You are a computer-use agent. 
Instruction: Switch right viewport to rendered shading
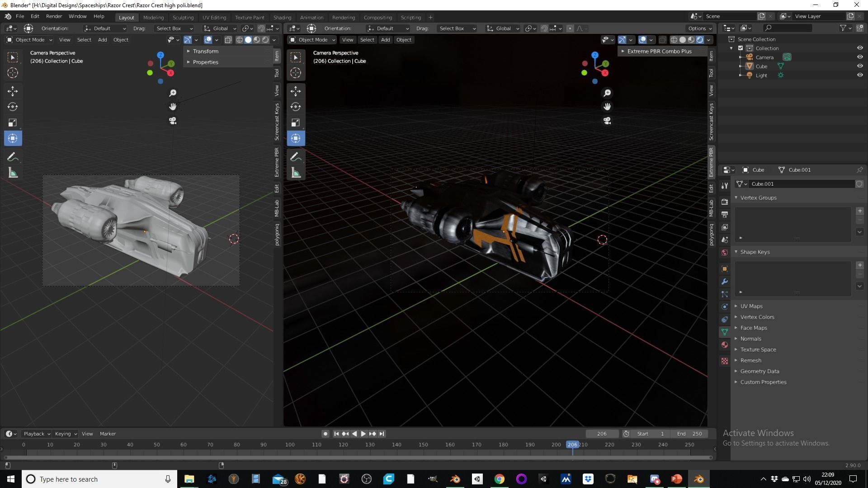coord(700,40)
